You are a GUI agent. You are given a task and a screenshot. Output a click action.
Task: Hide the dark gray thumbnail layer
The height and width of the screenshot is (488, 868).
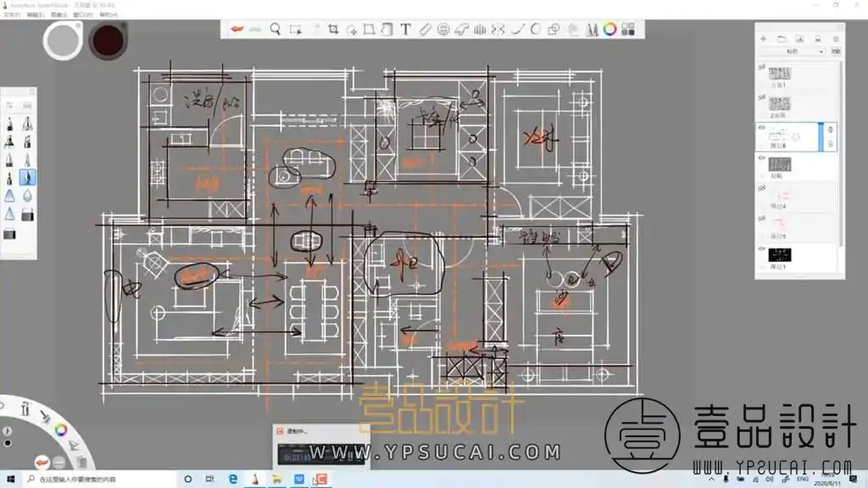(762, 158)
